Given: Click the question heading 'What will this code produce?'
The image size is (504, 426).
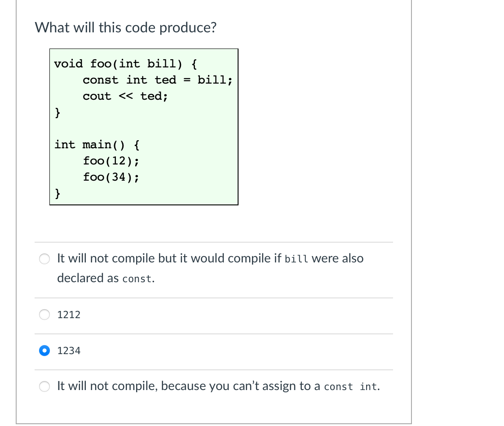Looking at the screenshot, I should coord(126,27).
